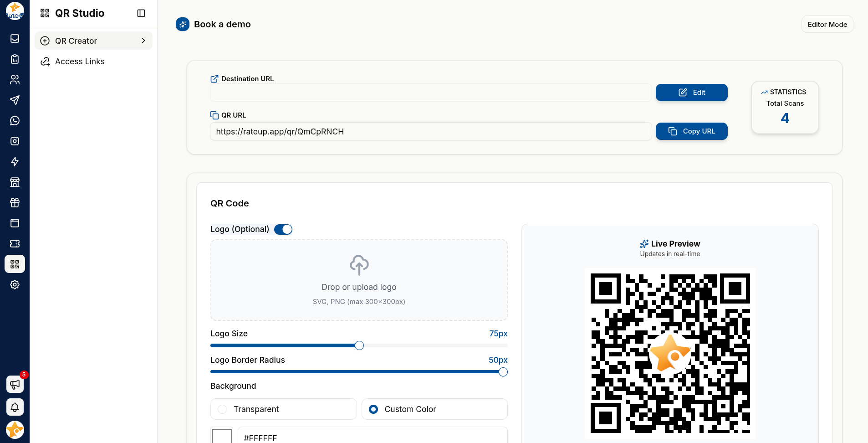The image size is (868, 443).
Task: Open the ticket coupon icon in sidebar
Action: pos(15,244)
